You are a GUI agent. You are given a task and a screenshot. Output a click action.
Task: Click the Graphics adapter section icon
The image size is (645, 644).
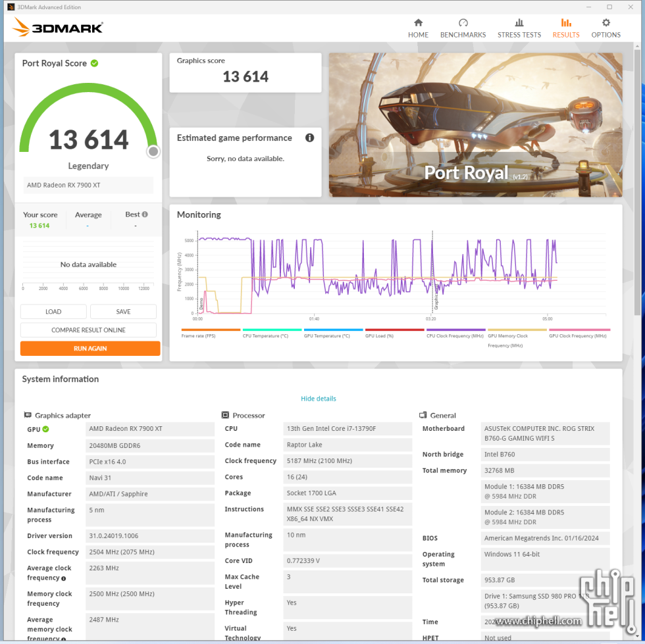tap(28, 415)
